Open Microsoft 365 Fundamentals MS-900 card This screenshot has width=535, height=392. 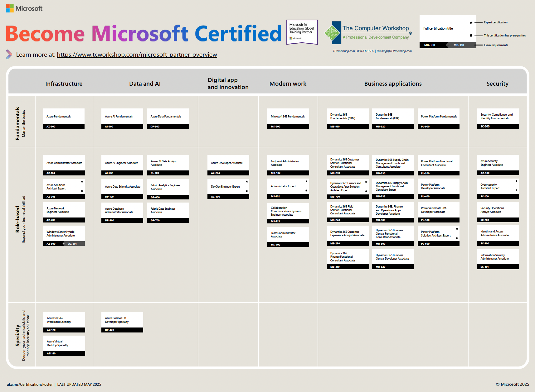pos(288,118)
